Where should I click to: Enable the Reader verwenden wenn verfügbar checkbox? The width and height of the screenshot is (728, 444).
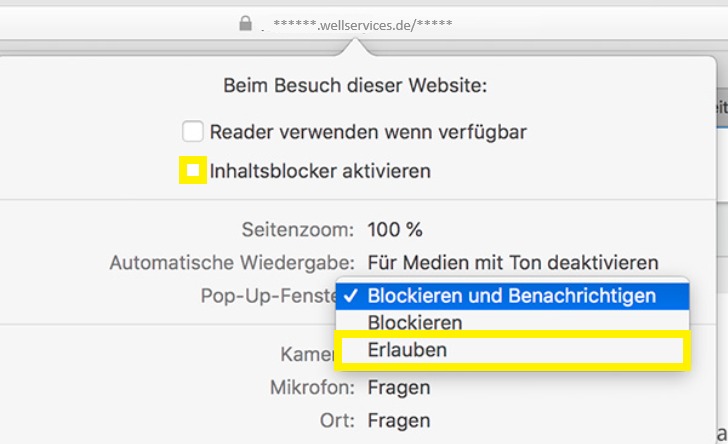point(193,131)
